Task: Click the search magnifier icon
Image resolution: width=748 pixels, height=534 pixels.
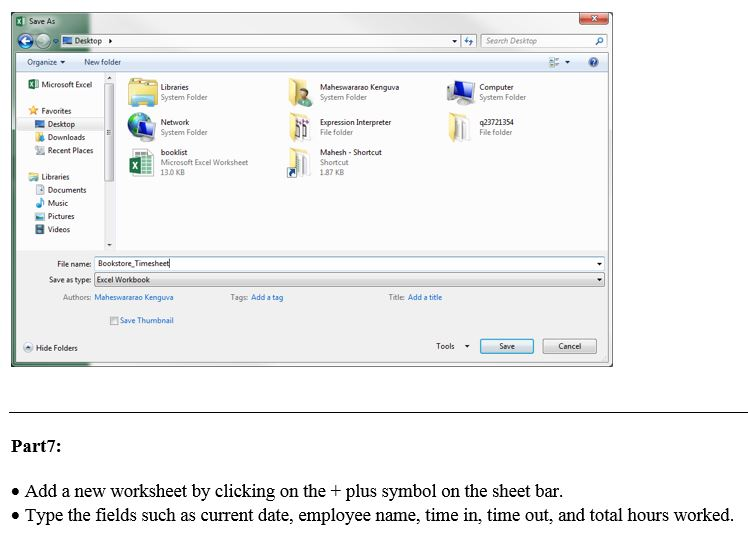Action: 599,41
